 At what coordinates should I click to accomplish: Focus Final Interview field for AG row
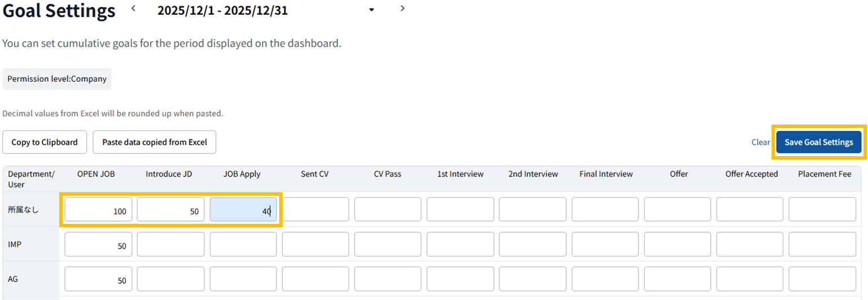point(605,278)
